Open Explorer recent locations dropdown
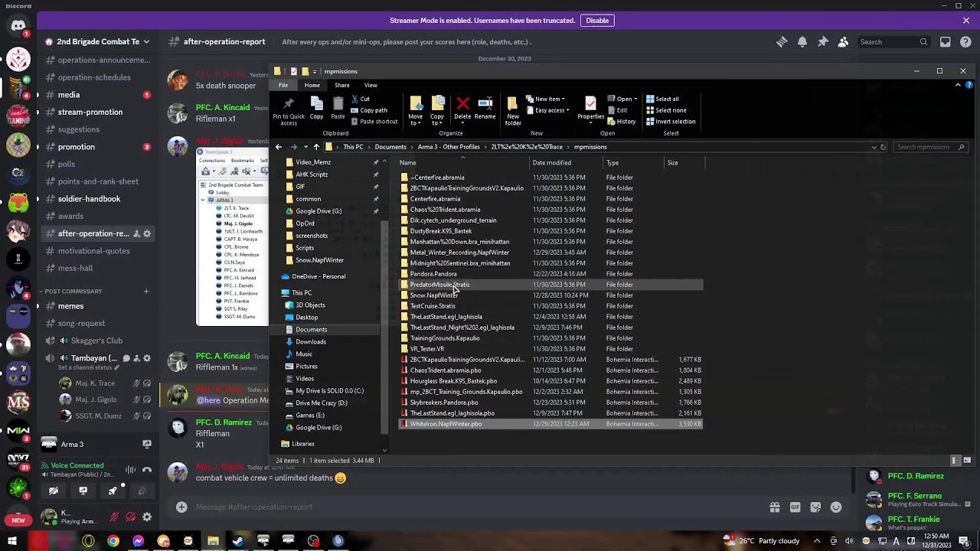980x551 pixels. pyautogui.click(x=305, y=147)
